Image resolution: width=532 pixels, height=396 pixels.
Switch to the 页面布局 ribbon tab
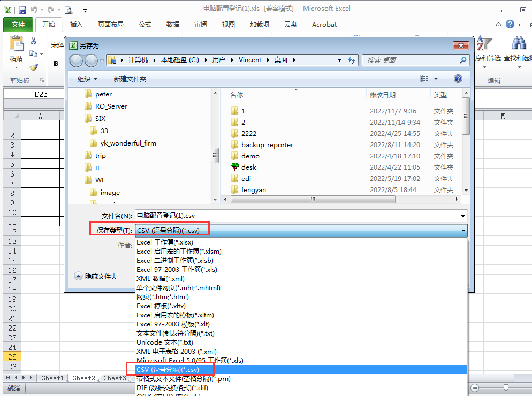coord(111,25)
